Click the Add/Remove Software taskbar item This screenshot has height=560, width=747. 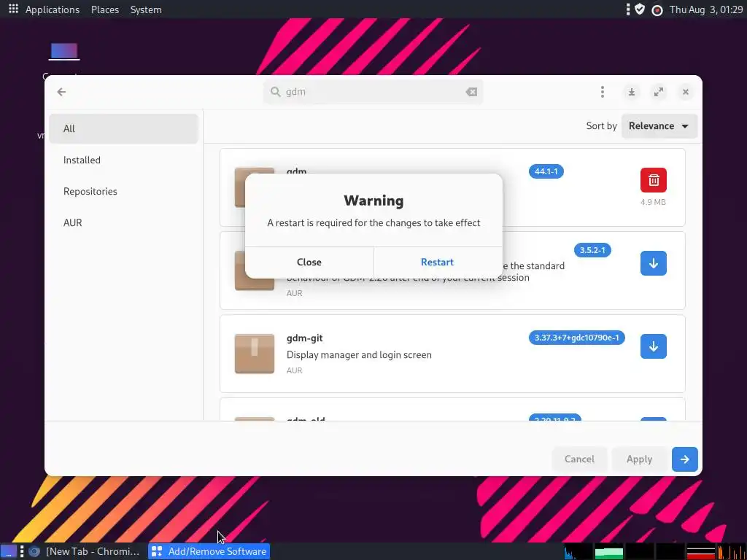tap(209, 551)
